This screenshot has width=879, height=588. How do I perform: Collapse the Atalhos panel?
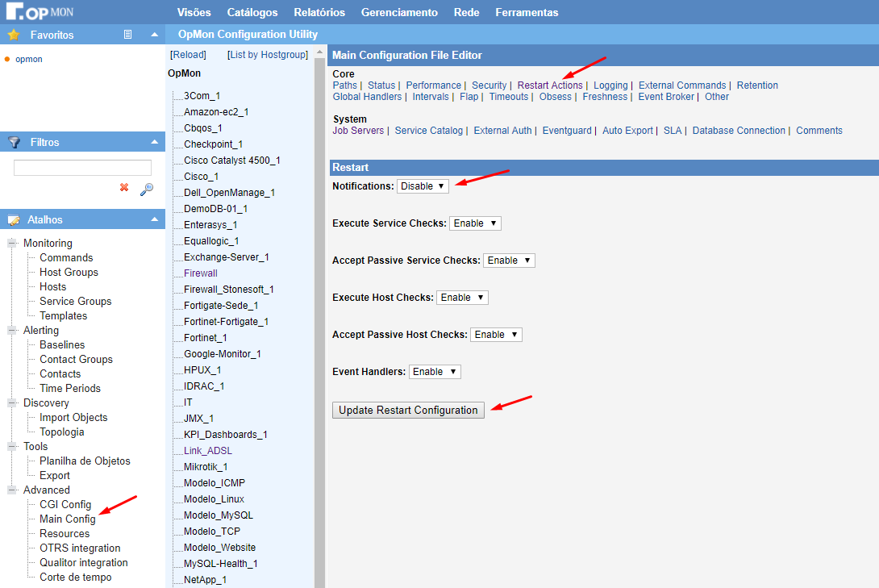click(154, 219)
